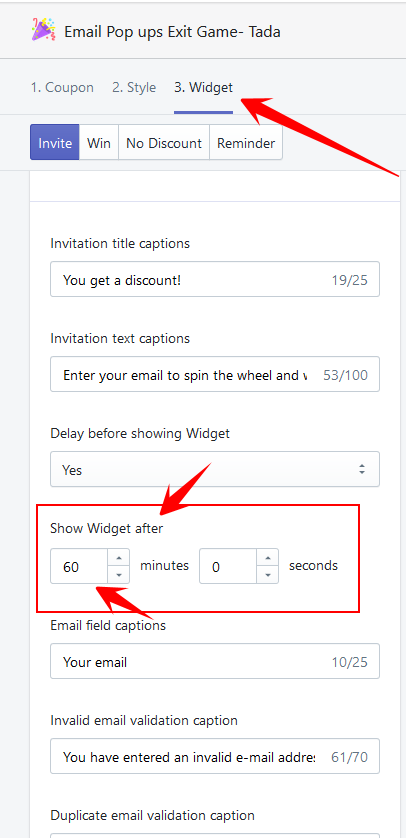Focus the Invalid email validation caption field

[215, 756]
